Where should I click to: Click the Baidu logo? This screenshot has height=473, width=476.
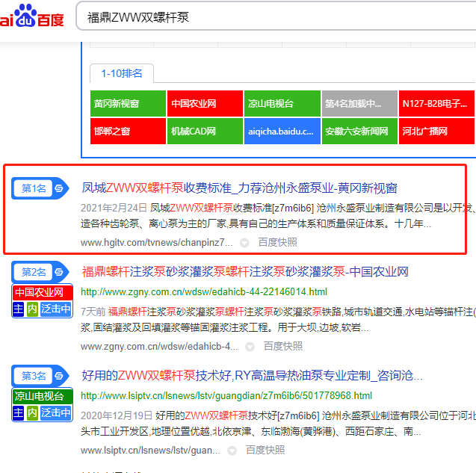pyautogui.click(x=32, y=16)
